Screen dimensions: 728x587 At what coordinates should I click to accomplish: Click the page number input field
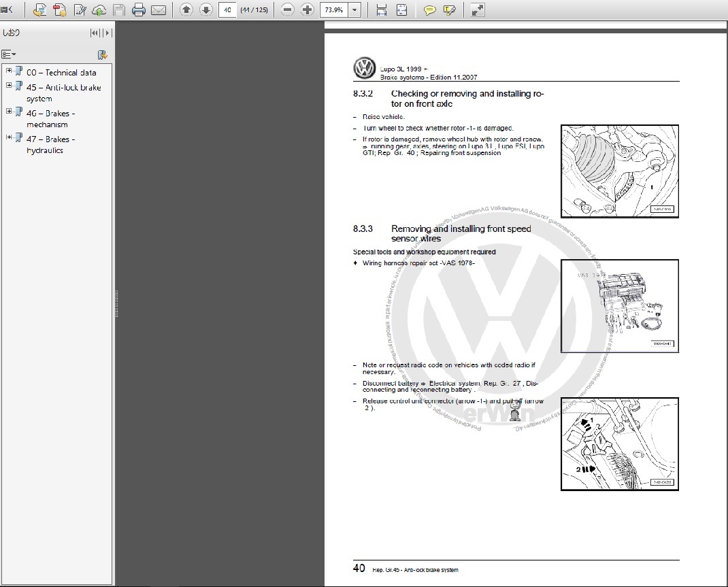click(x=227, y=10)
